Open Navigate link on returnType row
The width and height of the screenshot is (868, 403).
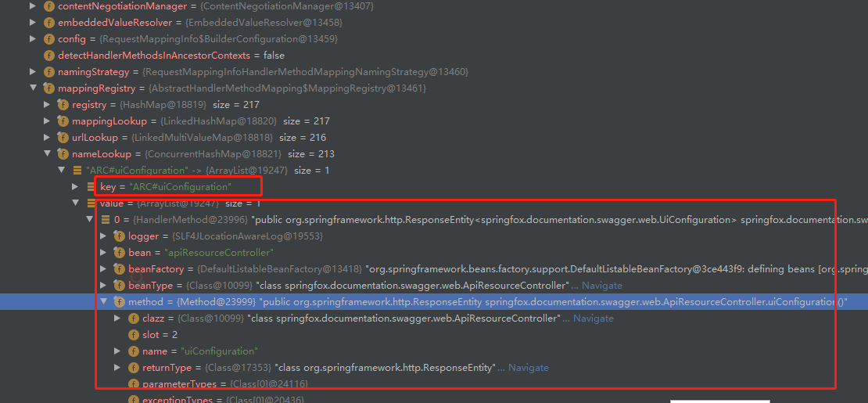click(529, 368)
